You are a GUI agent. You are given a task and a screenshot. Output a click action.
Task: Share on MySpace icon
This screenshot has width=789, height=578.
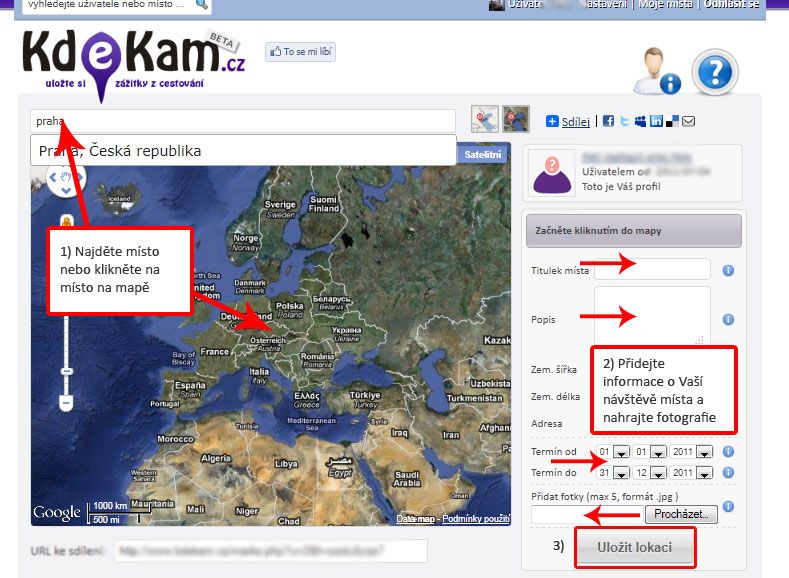(x=640, y=121)
